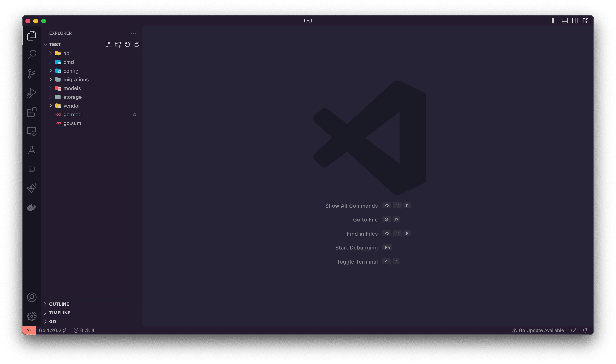
Task: Toggle the bottom panel
Action: pyautogui.click(x=565, y=21)
